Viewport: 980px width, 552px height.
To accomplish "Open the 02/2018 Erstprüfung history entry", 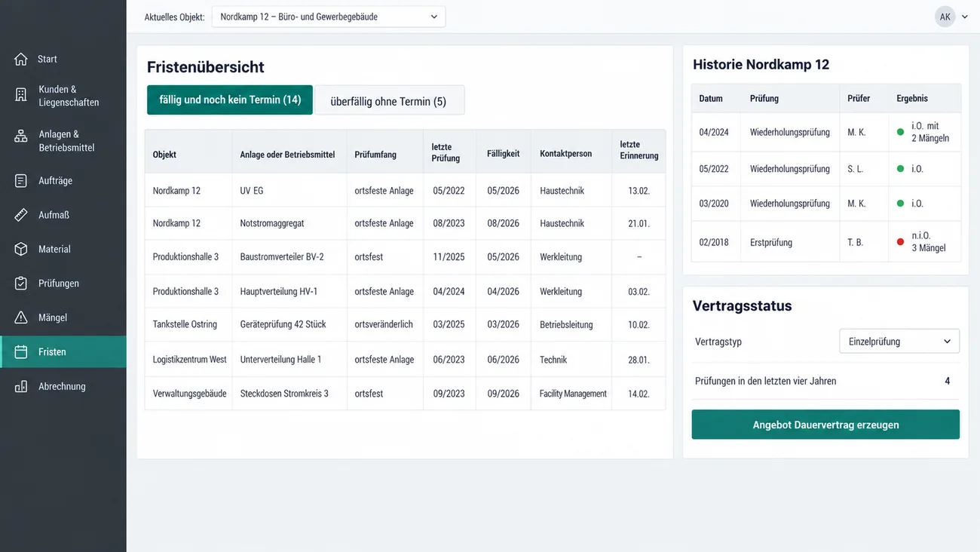I will [x=825, y=242].
